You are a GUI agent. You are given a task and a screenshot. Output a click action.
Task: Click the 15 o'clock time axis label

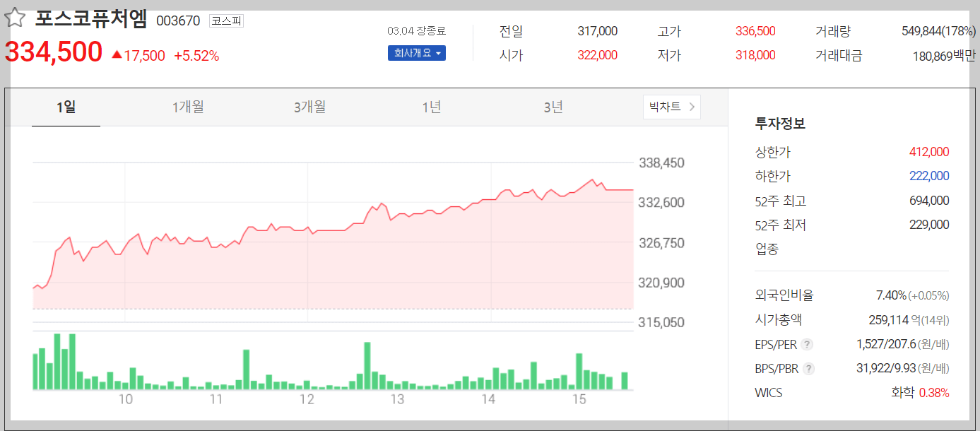(579, 400)
